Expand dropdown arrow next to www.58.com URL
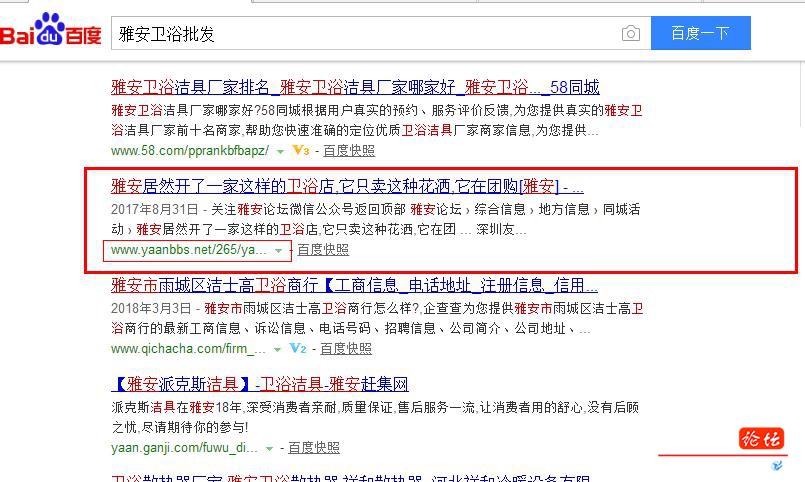 [x=280, y=151]
